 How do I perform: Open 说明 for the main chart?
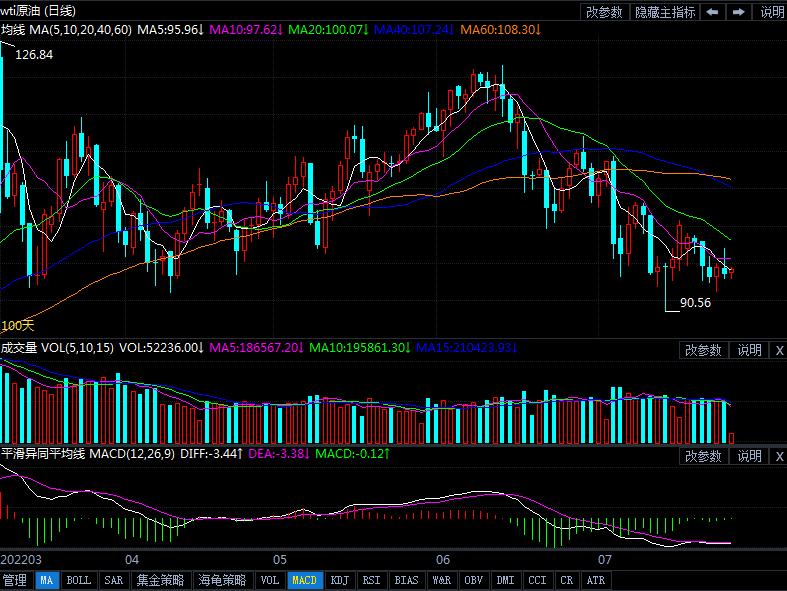point(772,12)
